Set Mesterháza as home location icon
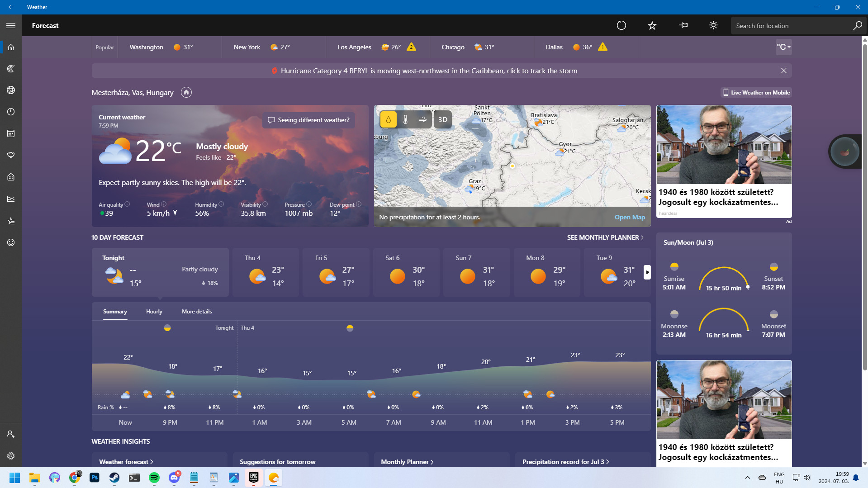The width and height of the screenshot is (868, 488). click(186, 92)
